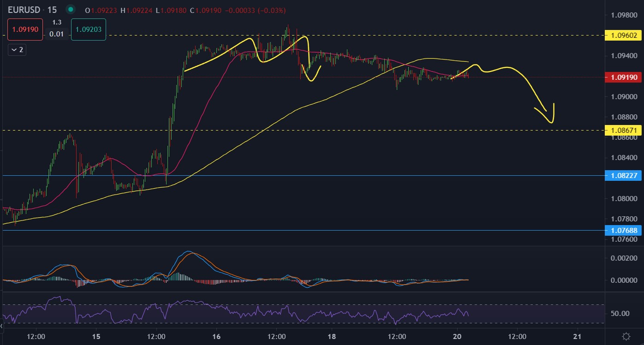
Task: Edit the 0.01 order quantity field
Action: pos(57,34)
